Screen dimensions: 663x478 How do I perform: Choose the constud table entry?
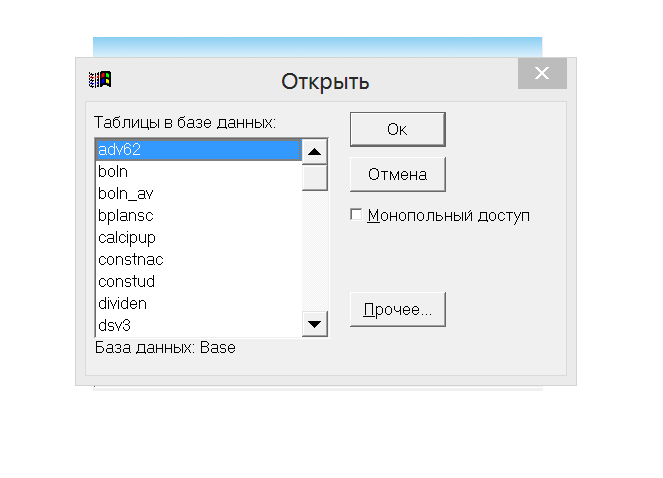point(198,282)
